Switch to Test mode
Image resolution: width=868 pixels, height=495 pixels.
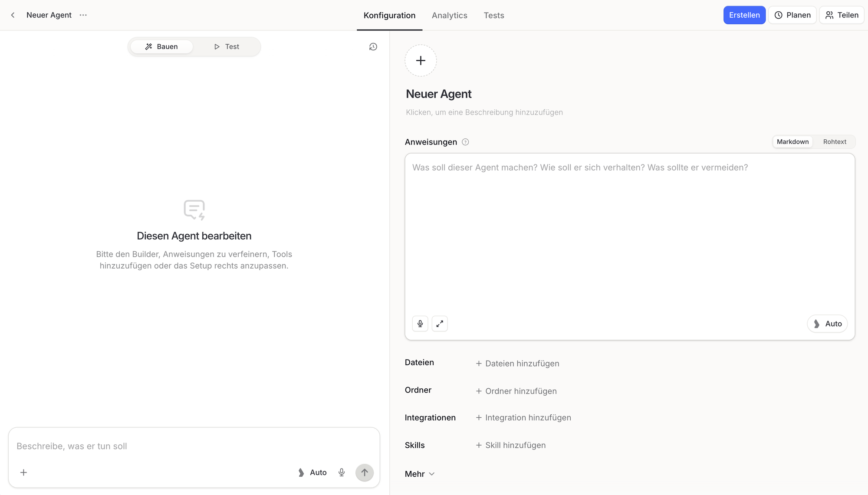pyautogui.click(x=227, y=47)
